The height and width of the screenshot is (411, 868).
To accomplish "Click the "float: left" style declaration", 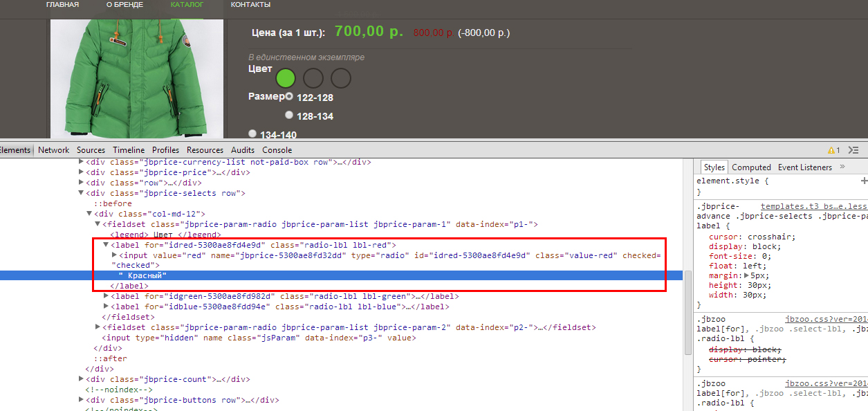I will click(739, 266).
